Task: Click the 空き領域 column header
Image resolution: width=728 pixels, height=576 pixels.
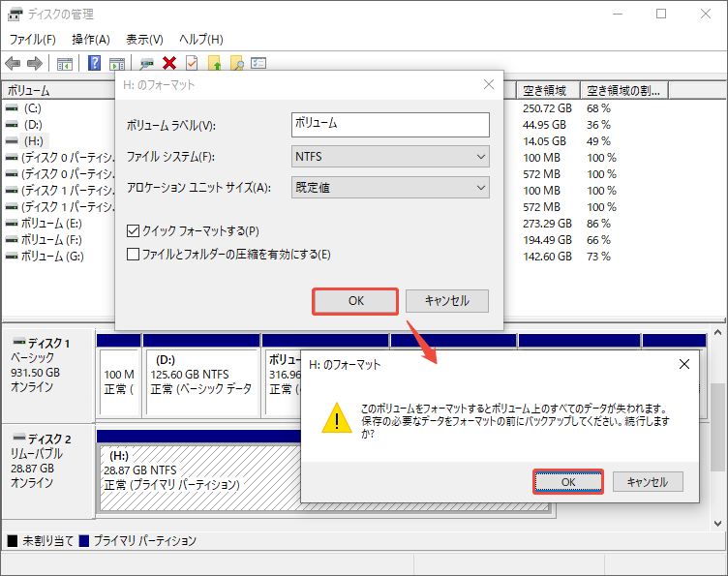Action: 548,90
